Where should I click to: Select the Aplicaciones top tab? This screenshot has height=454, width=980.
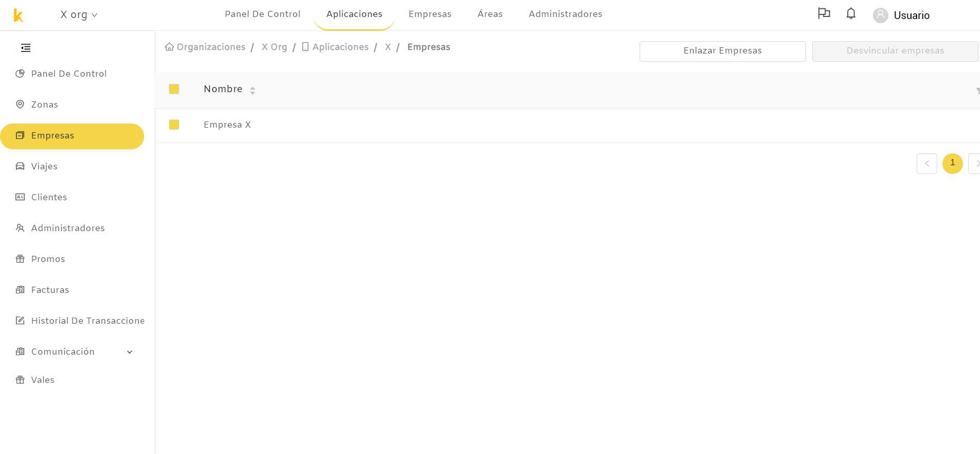coord(354,14)
